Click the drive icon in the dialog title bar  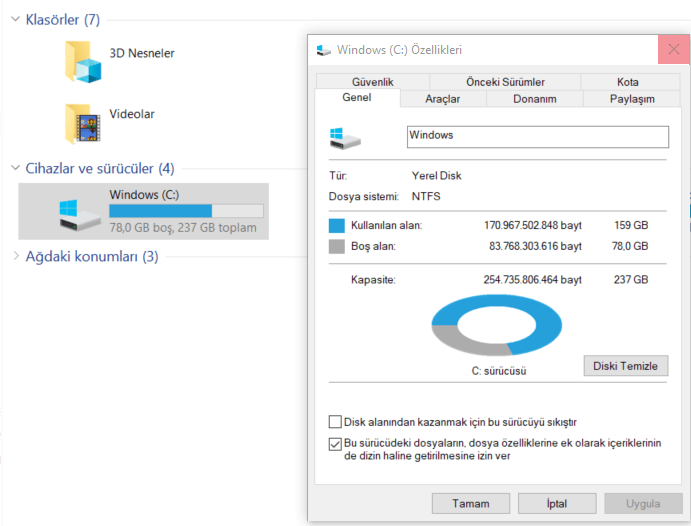[324, 50]
